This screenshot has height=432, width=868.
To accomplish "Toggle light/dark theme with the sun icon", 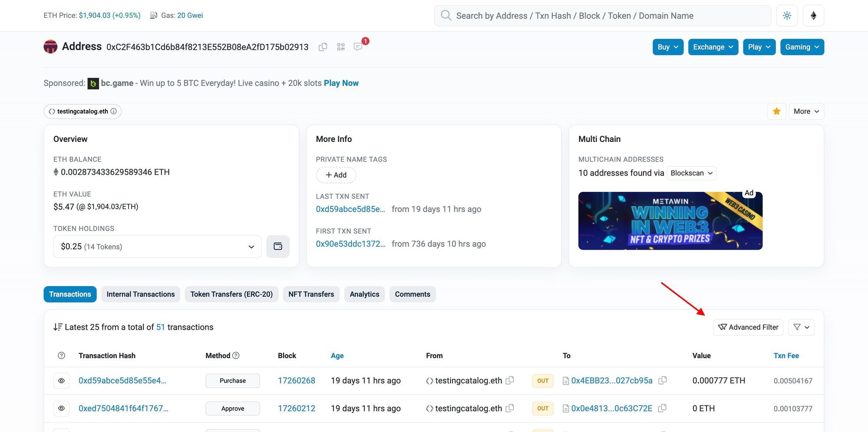I will 787,15.
